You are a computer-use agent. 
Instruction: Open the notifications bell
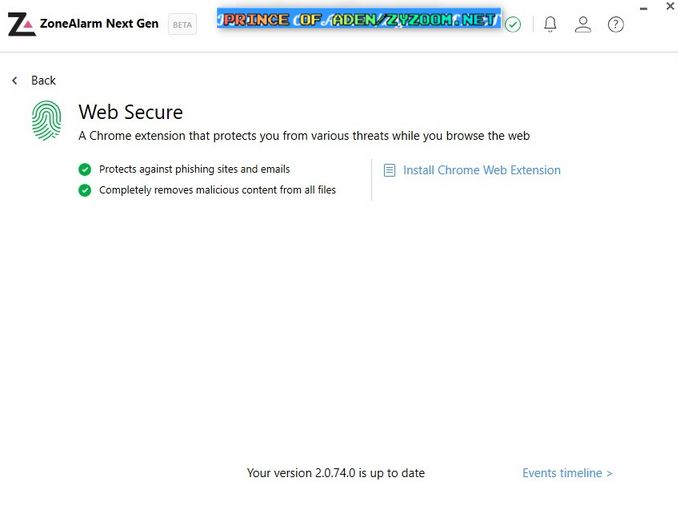coord(550,24)
